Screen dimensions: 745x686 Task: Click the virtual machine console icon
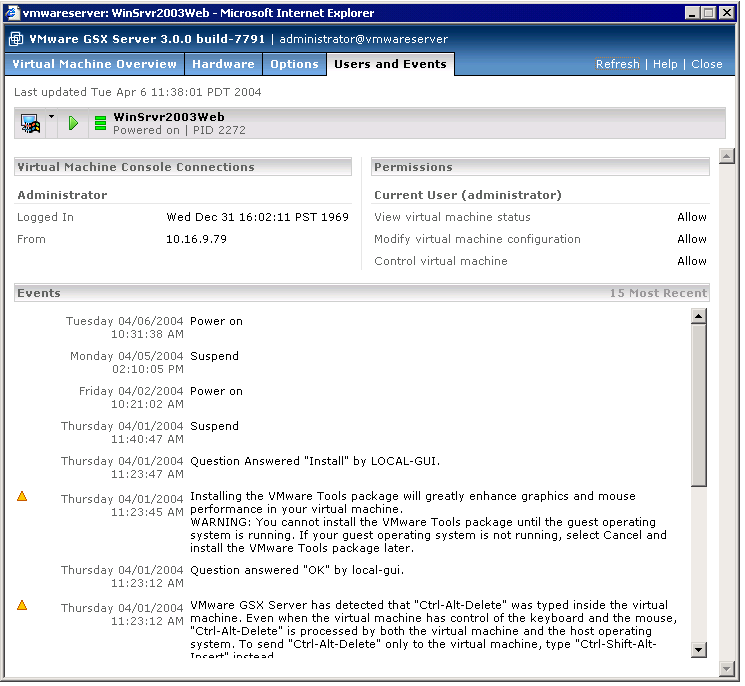[30, 123]
